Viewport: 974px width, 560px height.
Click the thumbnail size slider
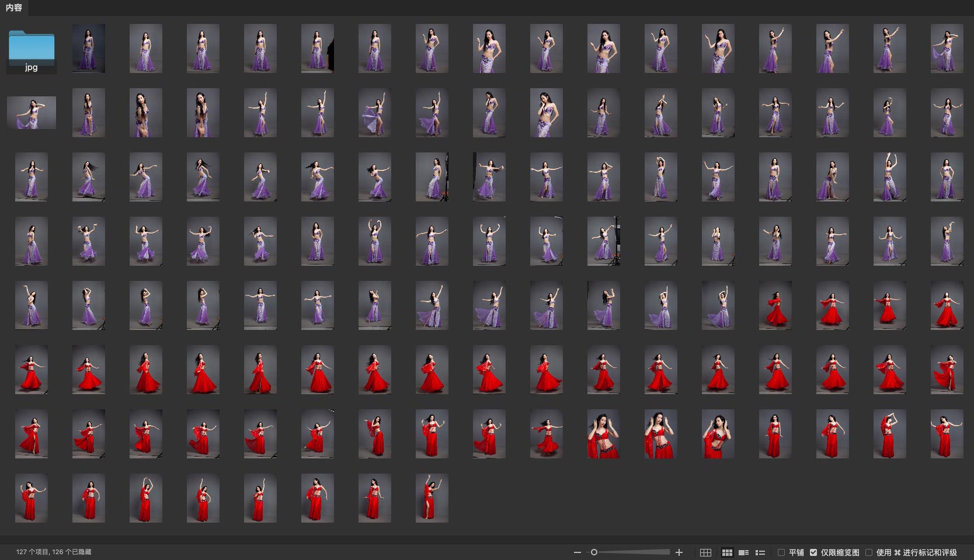click(x=631, y=552)
